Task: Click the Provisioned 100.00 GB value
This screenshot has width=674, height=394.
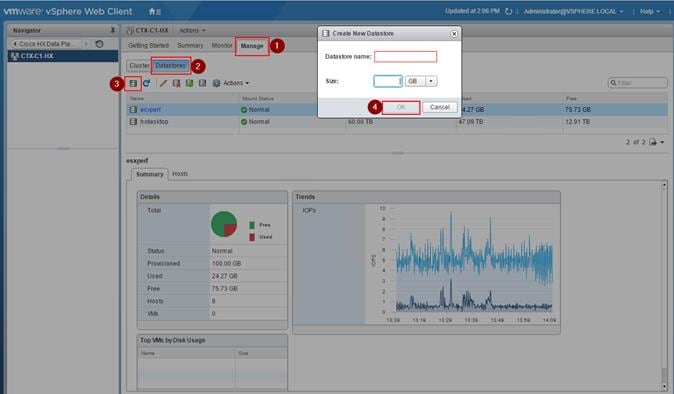Action: pos(226,264)
